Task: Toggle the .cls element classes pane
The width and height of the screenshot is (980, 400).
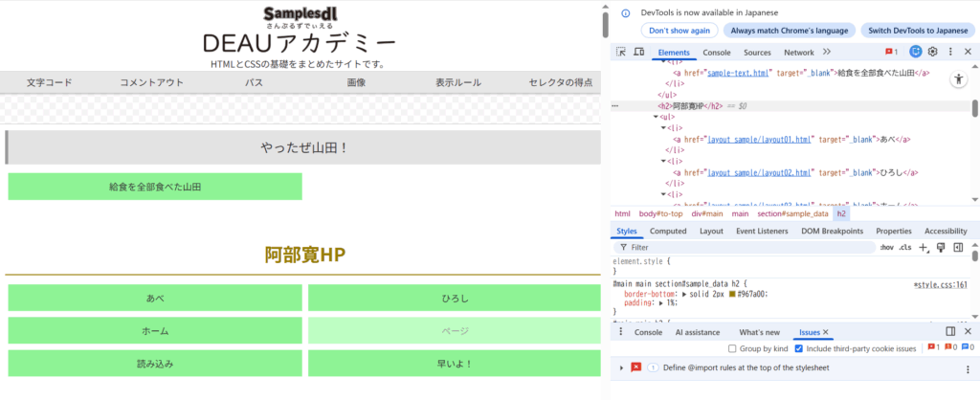Action: [905, 248]
